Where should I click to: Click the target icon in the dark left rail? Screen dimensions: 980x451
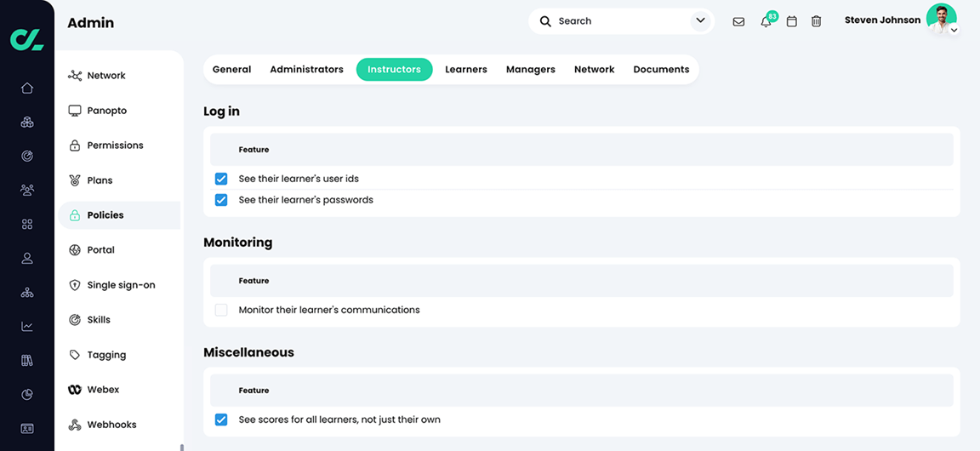(27, 157)
